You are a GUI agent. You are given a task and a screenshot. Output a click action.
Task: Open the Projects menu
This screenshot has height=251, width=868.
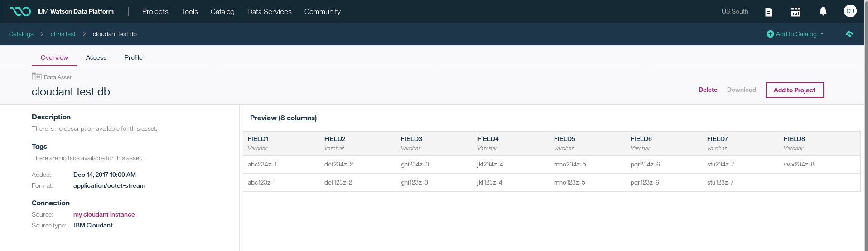(155, 11)
